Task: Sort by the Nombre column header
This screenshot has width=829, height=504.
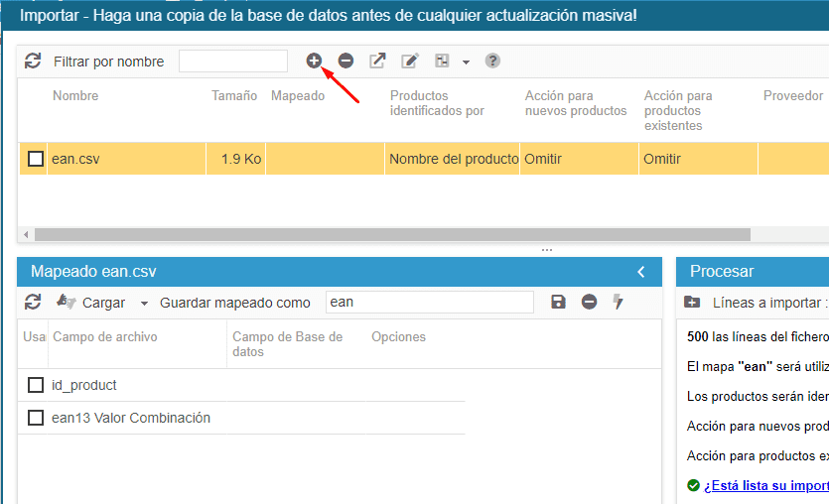Action: click(75, 96)
